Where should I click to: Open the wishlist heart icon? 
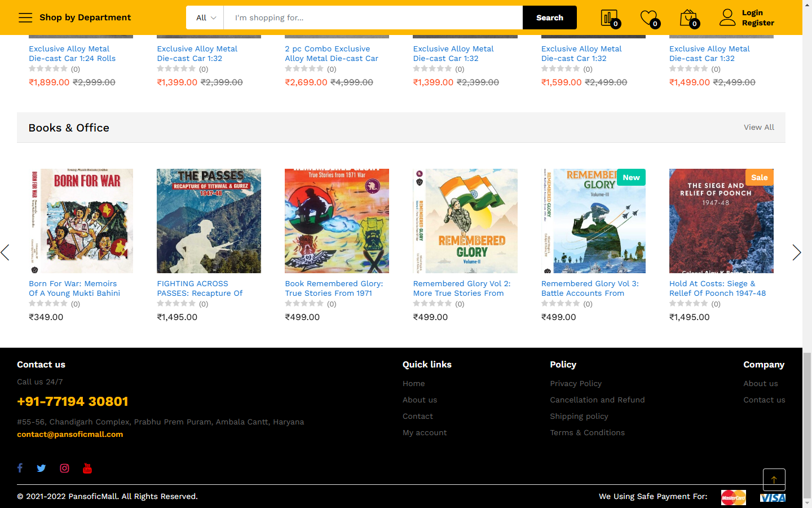pyautogui.click(x=648, y=18)
